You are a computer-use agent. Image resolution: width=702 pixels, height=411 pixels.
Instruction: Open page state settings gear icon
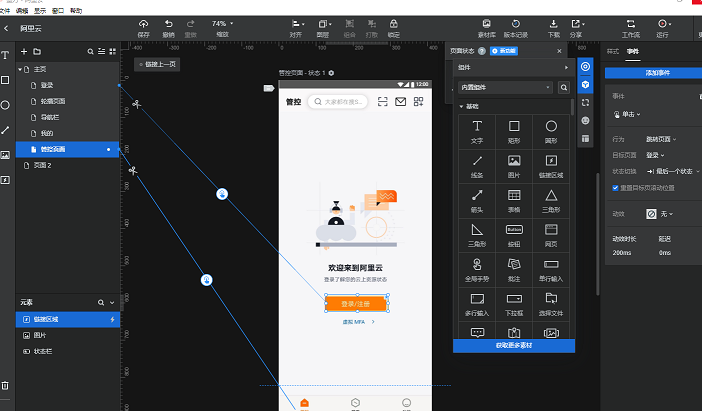tap(331, 73)
